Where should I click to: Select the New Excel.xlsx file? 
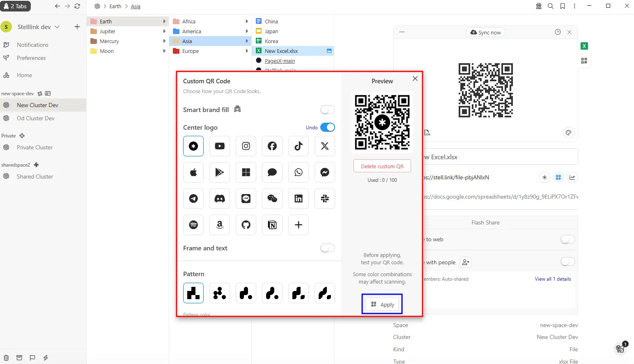pyautogui.click(x=282, y=51)
